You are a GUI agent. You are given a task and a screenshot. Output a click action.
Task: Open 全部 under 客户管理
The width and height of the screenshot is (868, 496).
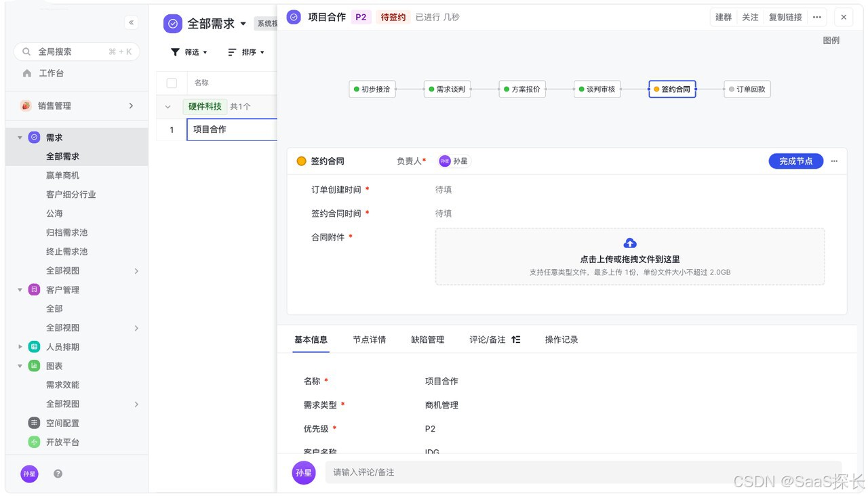click(x=54, y=309)
